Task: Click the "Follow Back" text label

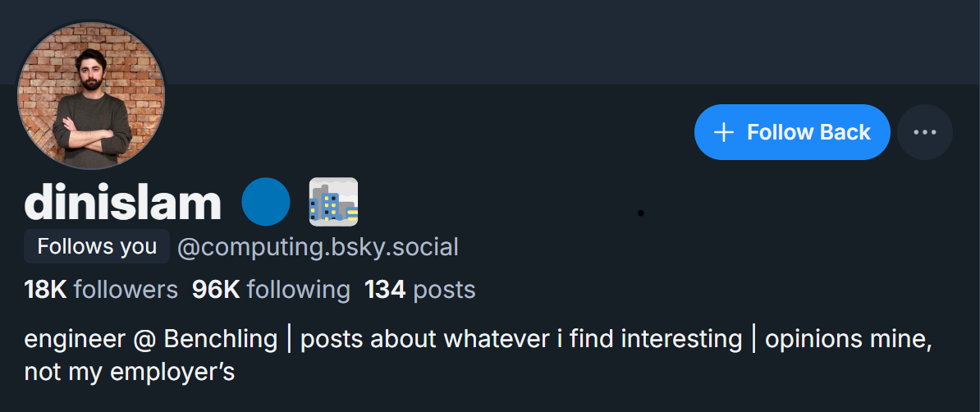Action: point(808,132)
